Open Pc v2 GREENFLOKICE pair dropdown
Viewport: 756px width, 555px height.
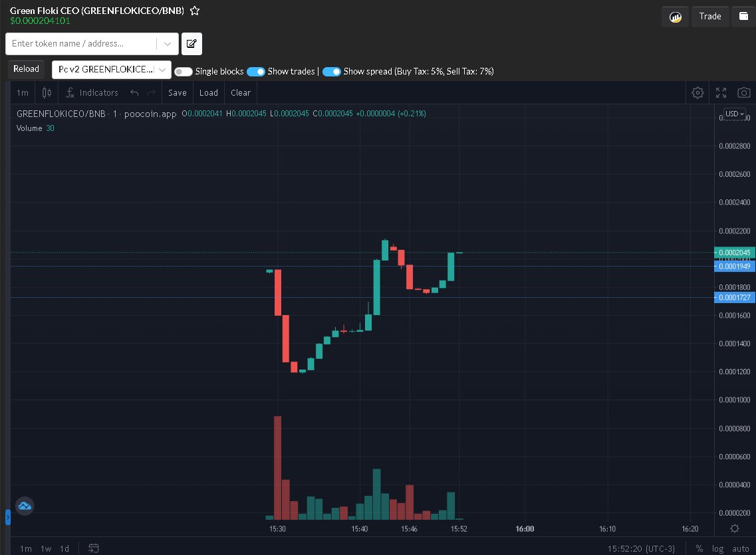pyautogui.click(x=112, y=70)
